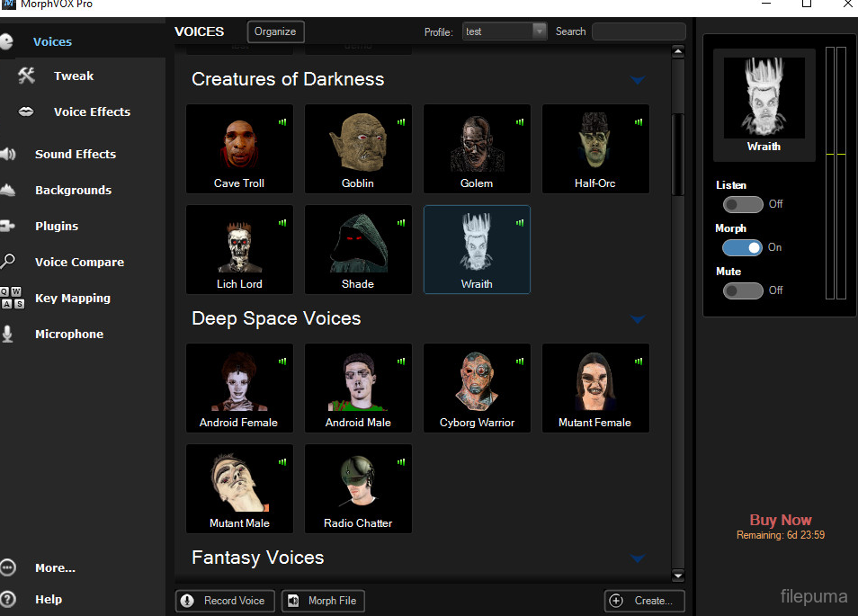
Task: Go to the Key Mapping section
Action: (x=72, y=299)
